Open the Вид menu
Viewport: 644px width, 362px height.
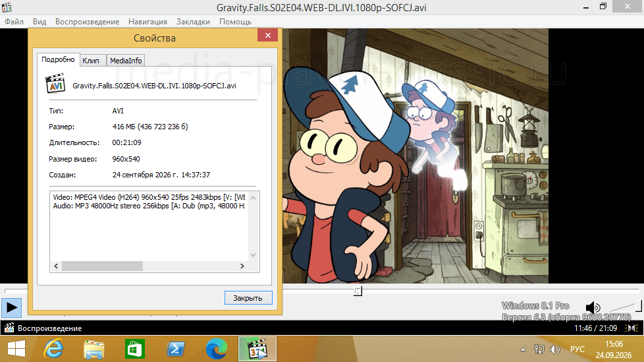tap(40, 21)
